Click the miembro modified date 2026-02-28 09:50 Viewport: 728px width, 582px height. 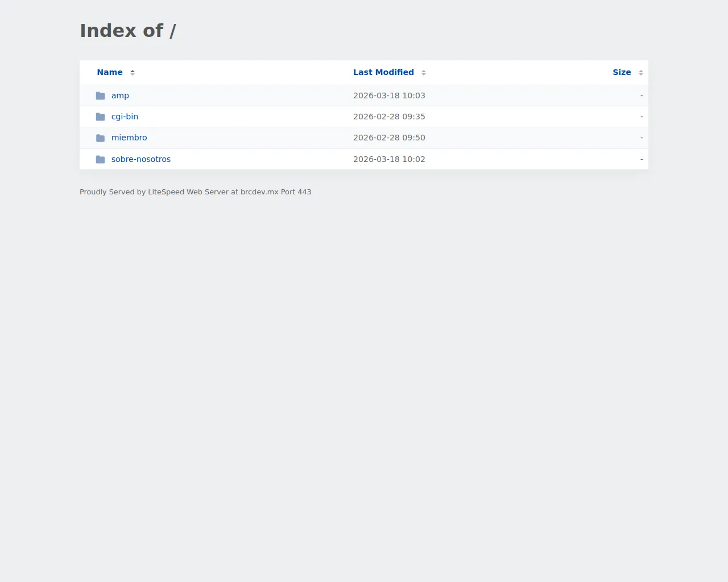[389, 138]
